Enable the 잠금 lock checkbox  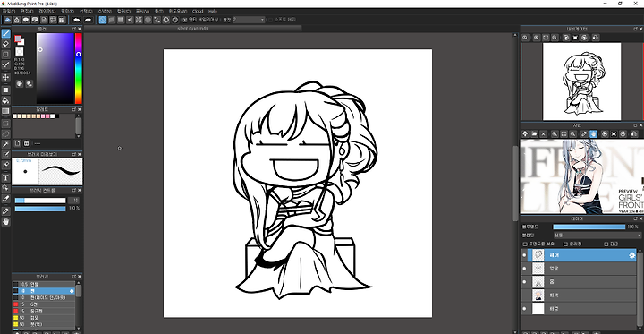click(x=606, y=244)
